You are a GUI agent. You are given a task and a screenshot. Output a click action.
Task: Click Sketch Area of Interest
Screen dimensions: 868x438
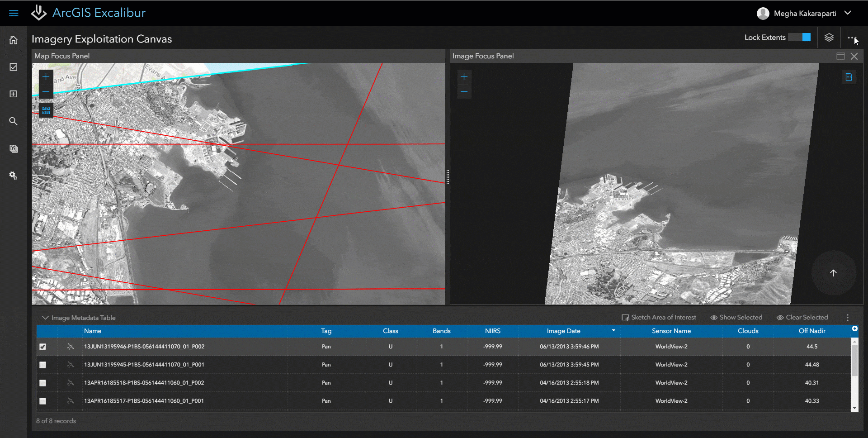point(658,317)
